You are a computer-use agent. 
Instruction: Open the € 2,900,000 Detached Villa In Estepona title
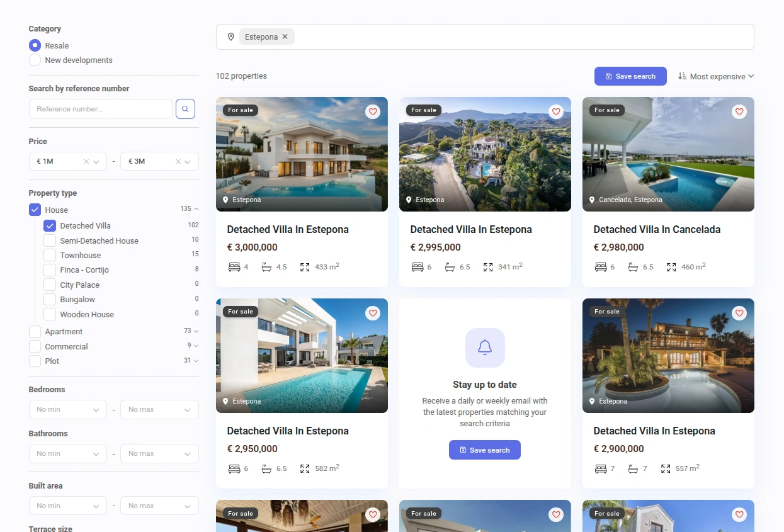(x=654, y=431)
